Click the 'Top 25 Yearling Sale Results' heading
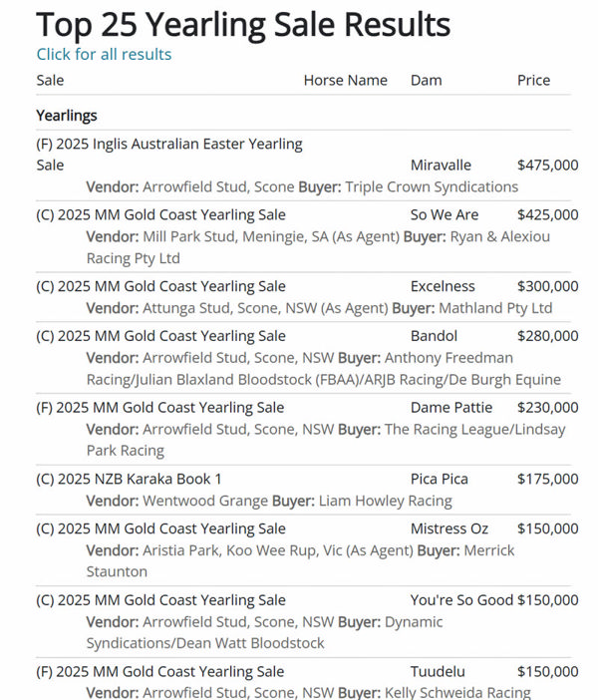 point(243,23)
